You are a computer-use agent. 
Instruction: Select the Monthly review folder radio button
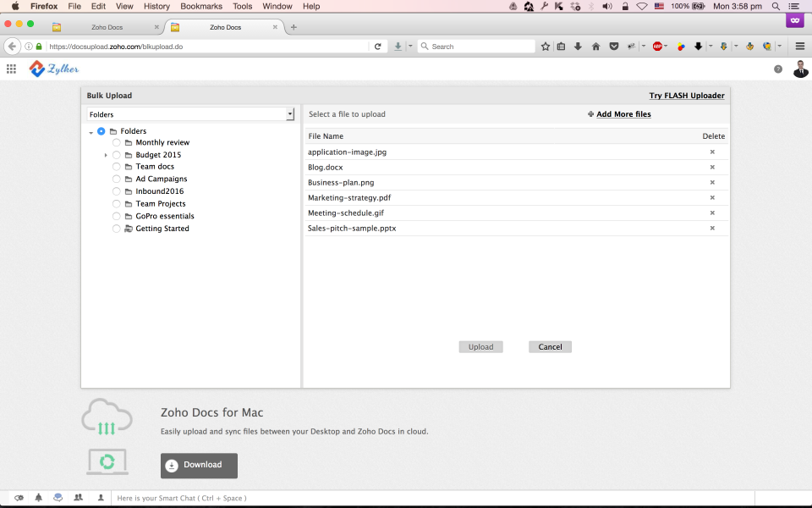point(116,142)
